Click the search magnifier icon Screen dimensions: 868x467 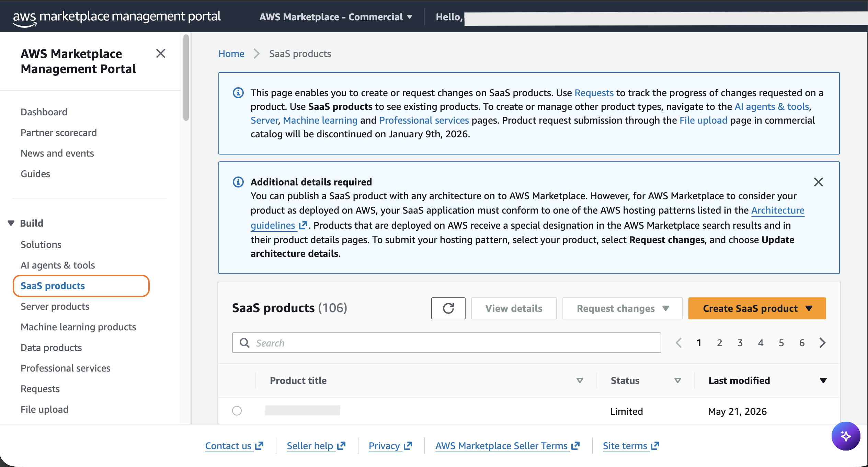244,343
